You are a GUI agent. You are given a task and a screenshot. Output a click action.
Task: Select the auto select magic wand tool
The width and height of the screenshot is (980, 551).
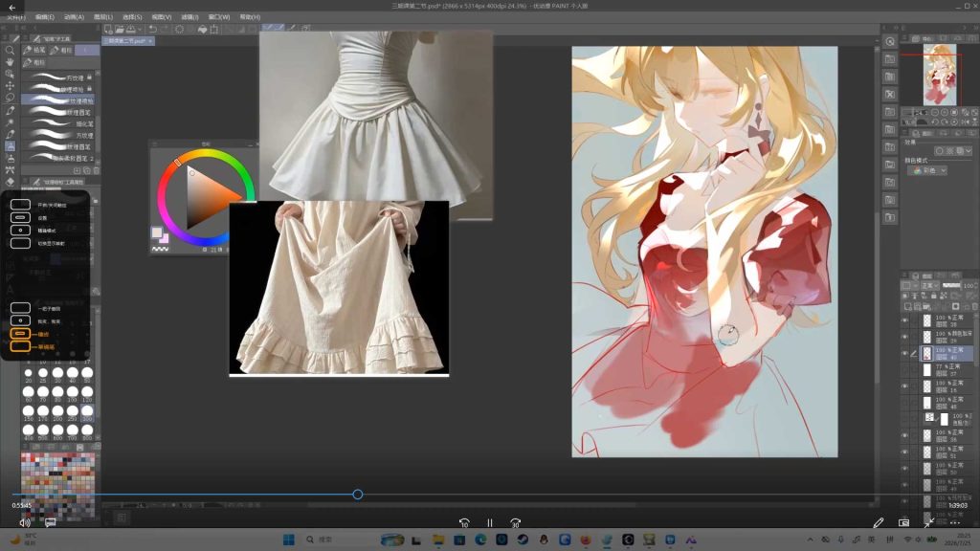pyautogui.click(x=10, y=121)
